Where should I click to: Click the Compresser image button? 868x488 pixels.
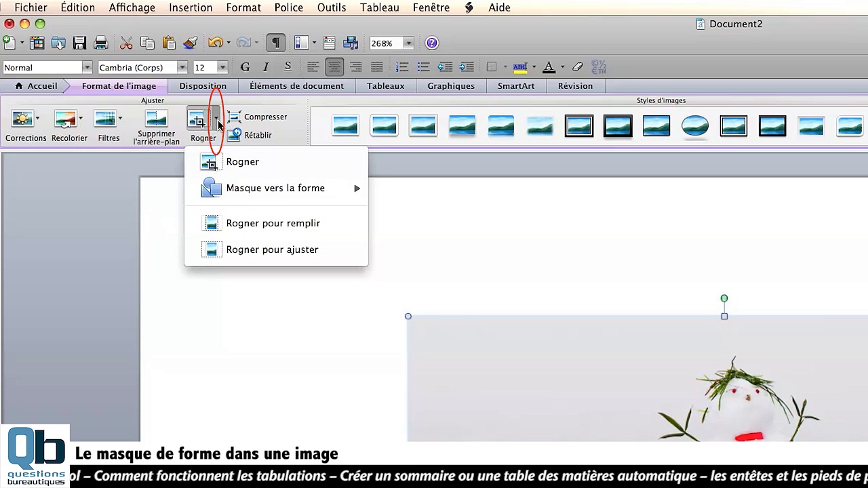click(x=257, y=117)
